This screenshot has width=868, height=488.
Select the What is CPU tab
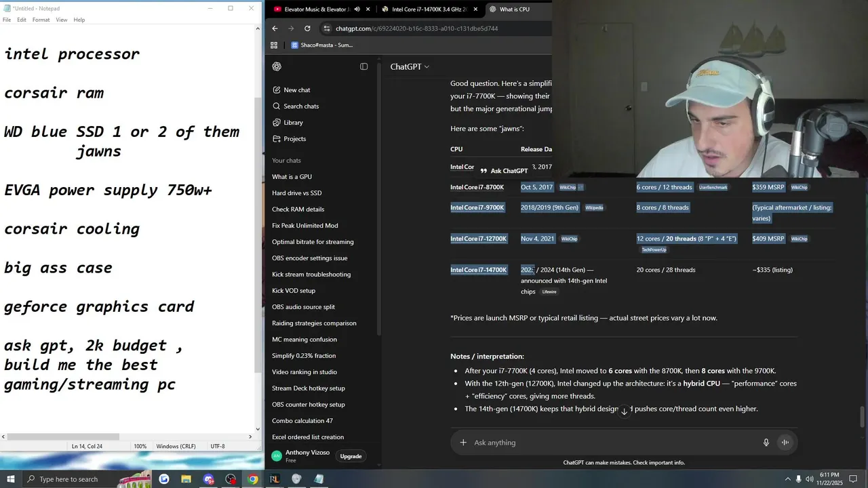[515, 9]
